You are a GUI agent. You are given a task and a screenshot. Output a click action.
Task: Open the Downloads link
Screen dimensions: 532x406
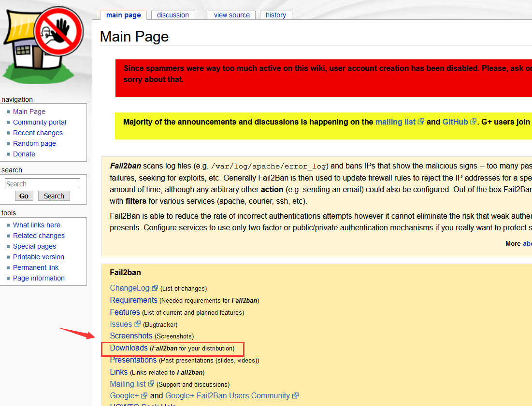129,348
